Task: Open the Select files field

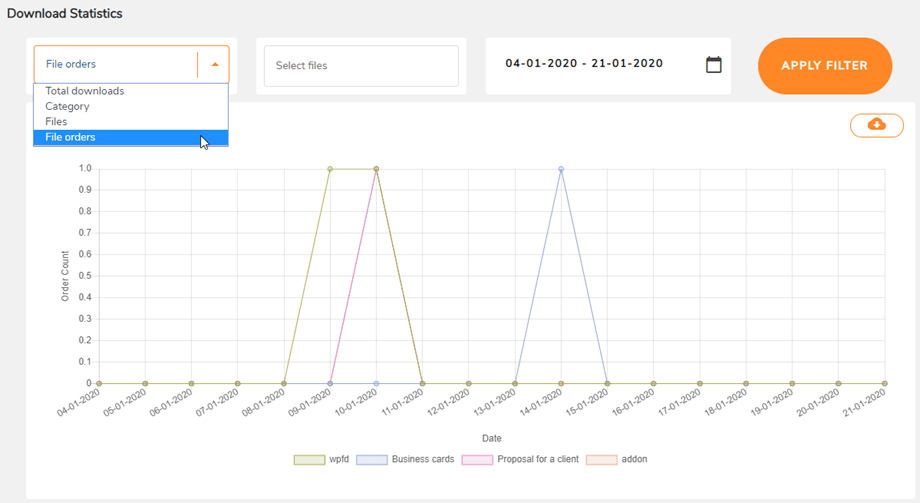Action: [360, 66]
